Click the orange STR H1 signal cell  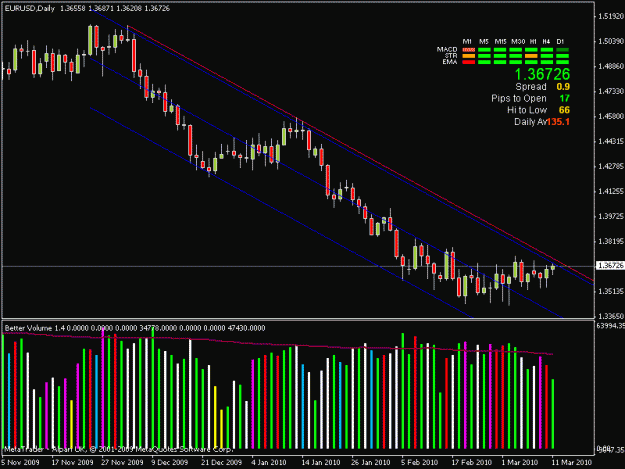531,56
